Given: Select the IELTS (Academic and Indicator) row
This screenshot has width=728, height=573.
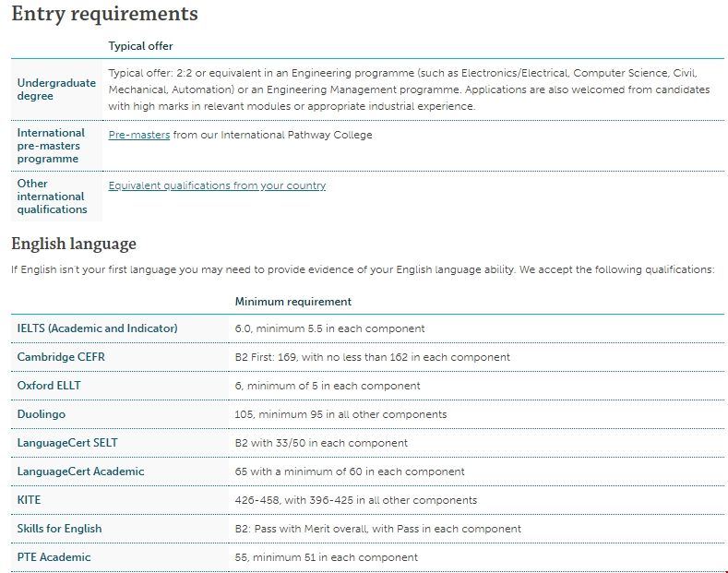Looking at the screenshot, I should [x=97, y=328].
